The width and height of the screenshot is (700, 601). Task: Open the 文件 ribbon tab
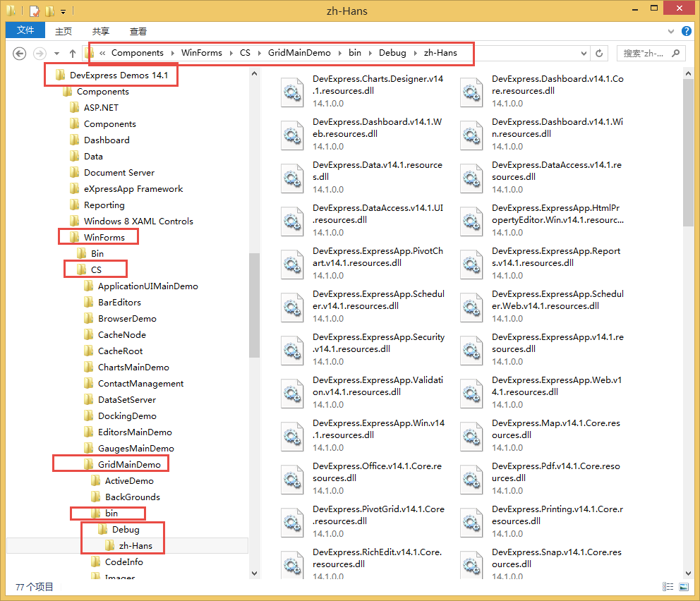pos(25,30)
